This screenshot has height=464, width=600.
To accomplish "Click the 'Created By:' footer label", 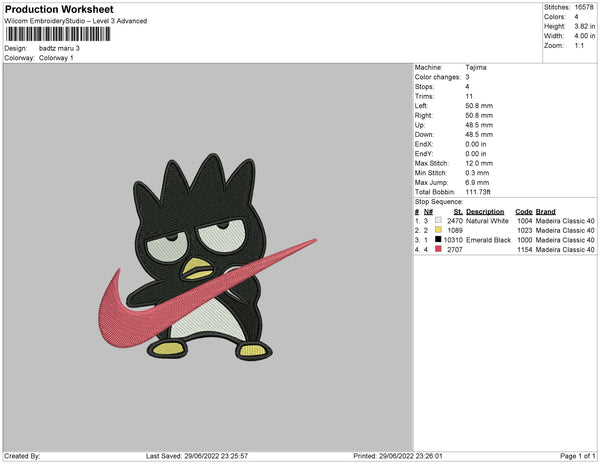I will tap(22, 456).
